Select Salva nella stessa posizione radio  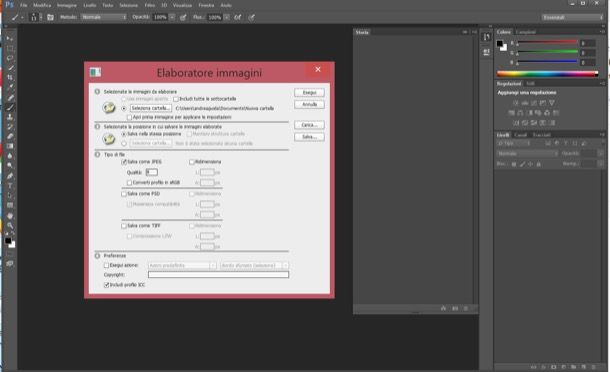(x=124, y=134)
